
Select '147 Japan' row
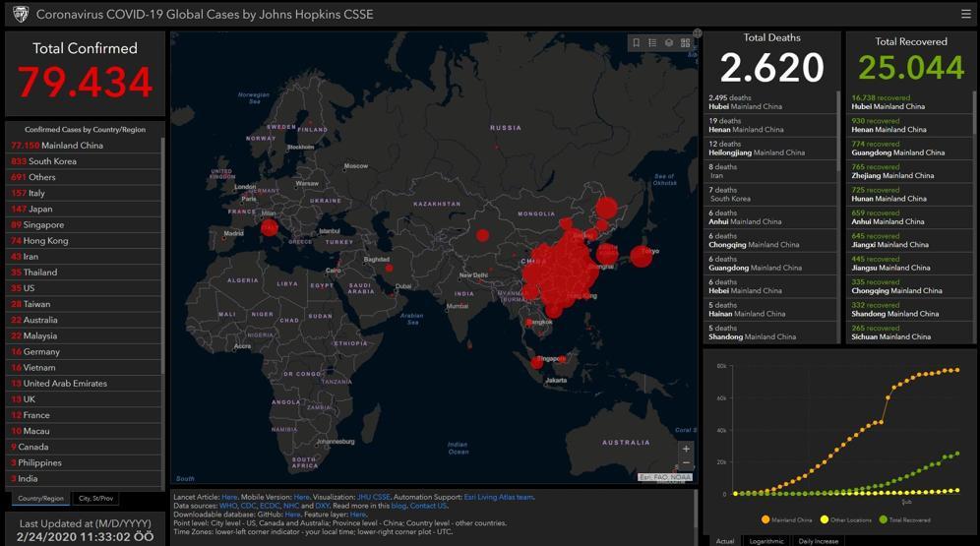pyautogui.click(x=84, y=209)
